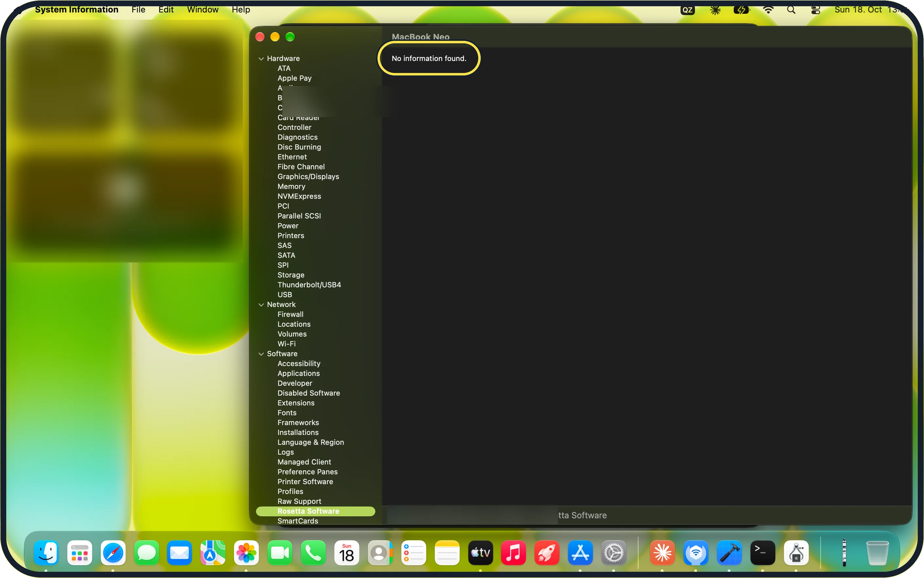Open Music app in dock

[514, 553]
